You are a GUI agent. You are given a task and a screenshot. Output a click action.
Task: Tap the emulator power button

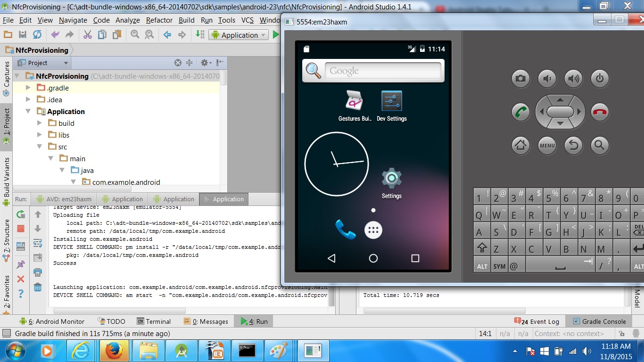pos(600,78)
